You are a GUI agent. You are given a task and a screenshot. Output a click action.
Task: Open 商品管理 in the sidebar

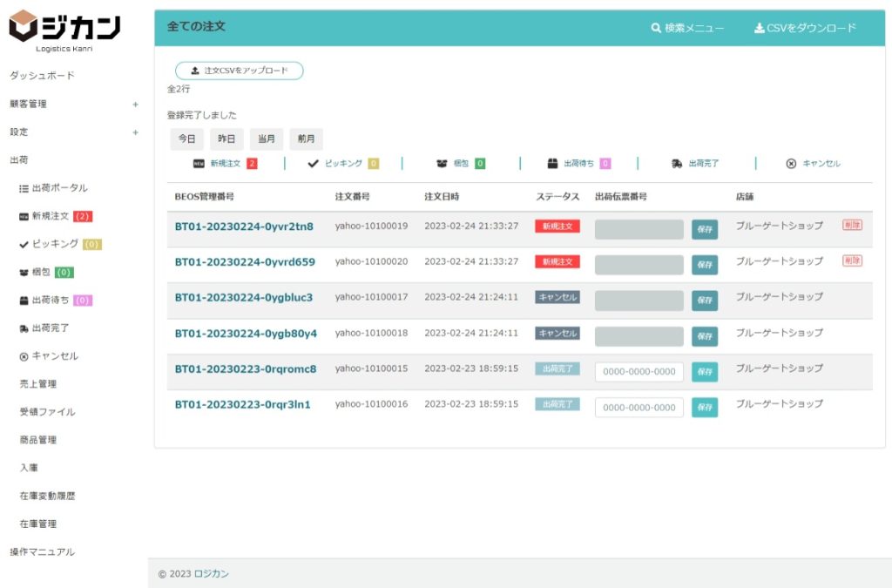click(38, 440)
